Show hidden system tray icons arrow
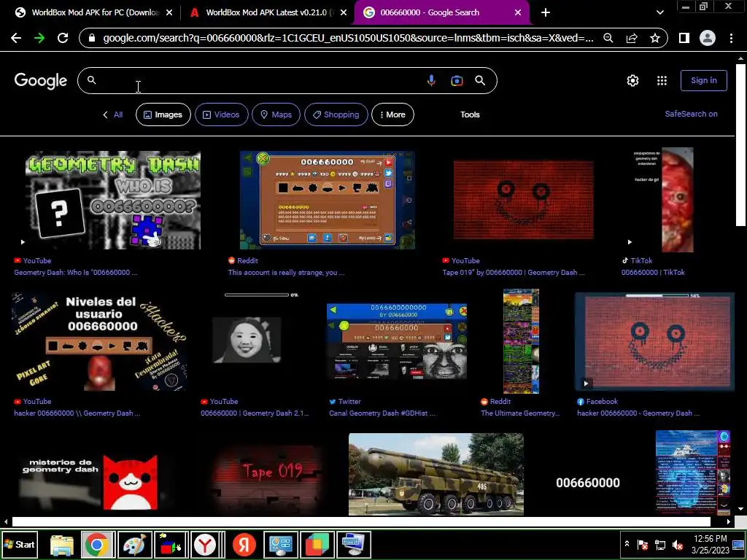The height and width of the screenshot is (560, 747). point(627,544)
